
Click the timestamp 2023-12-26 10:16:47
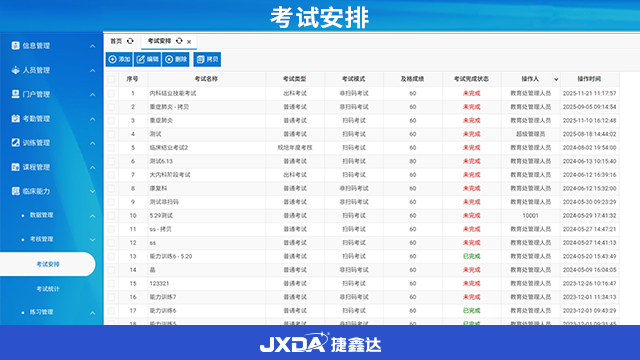589,284
